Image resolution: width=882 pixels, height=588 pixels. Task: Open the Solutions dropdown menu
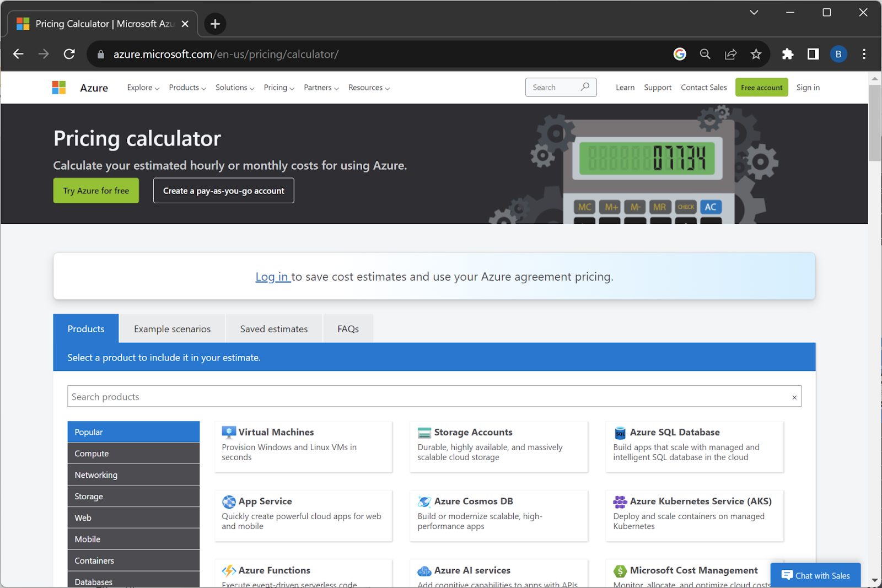[234, 87]
